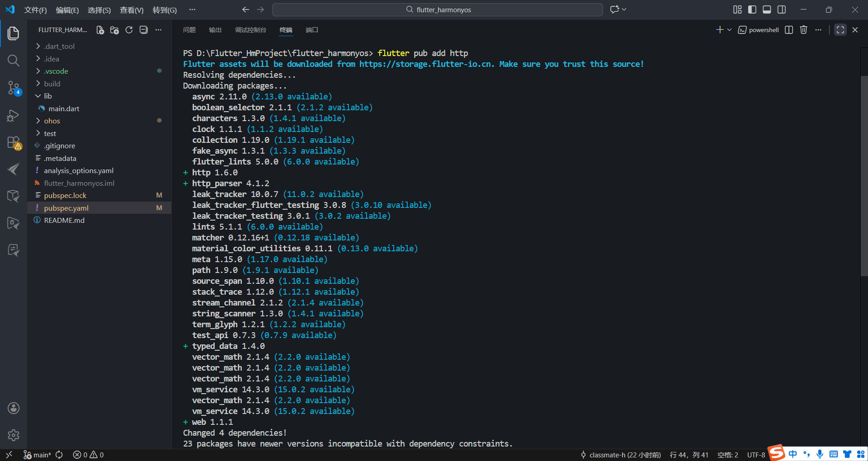Open launch profile dropdown next to plus
868x461 pixels.
tap(729, 30)
